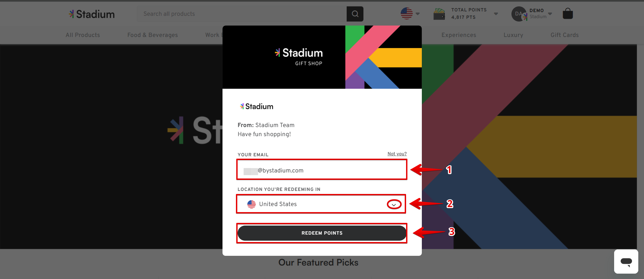Click the US flag country icon
644x279 pixels.
406,13
